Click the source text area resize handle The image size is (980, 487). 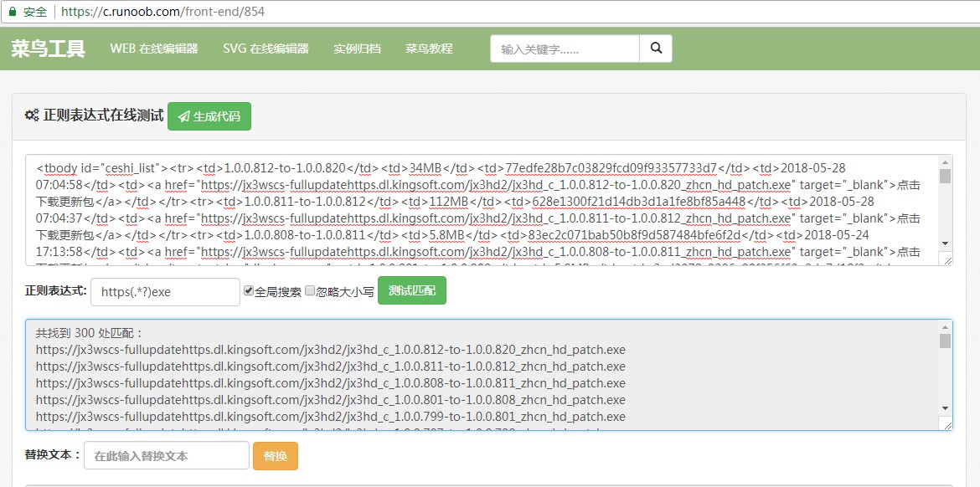tap(946, 259)
